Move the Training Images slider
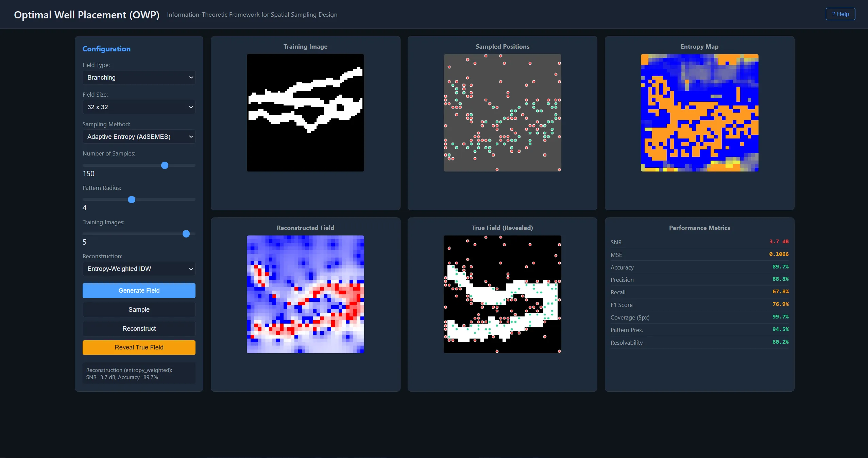The image size is (868, 458). [186, 234]
